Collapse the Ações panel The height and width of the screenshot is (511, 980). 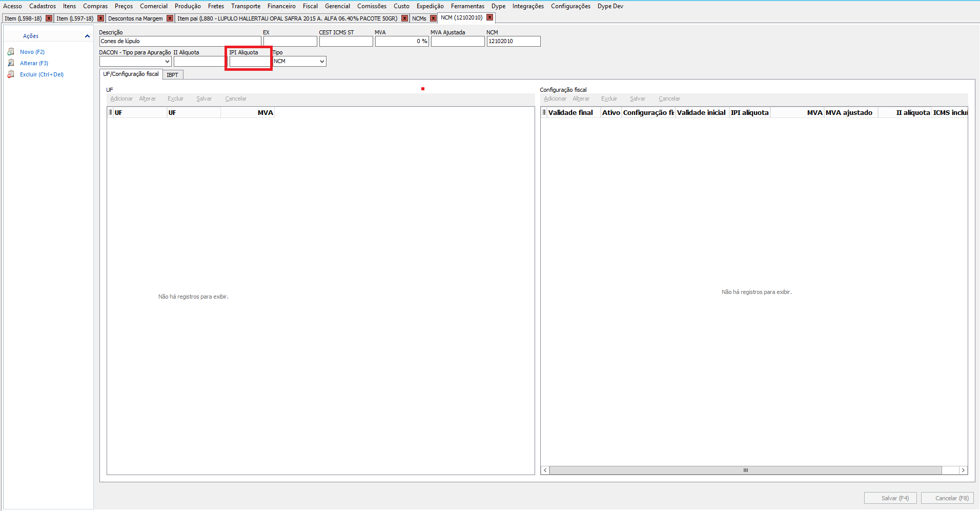[x=87, y=36]
